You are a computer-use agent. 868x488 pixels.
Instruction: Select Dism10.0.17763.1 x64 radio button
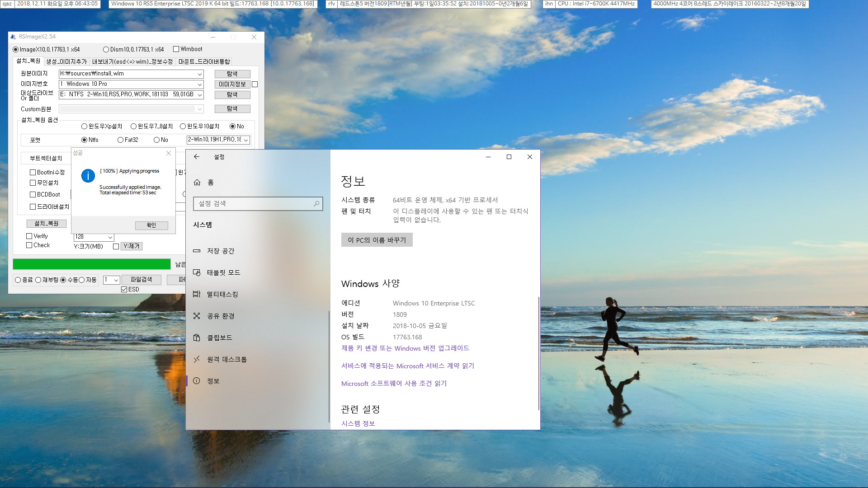[x=106, y=50]
